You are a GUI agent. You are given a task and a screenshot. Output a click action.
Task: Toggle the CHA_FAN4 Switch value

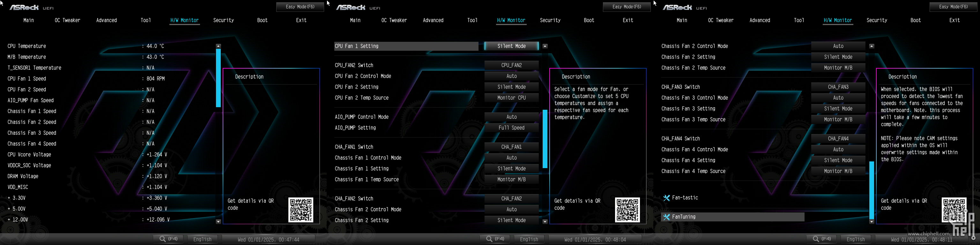(x=838, y=139)
